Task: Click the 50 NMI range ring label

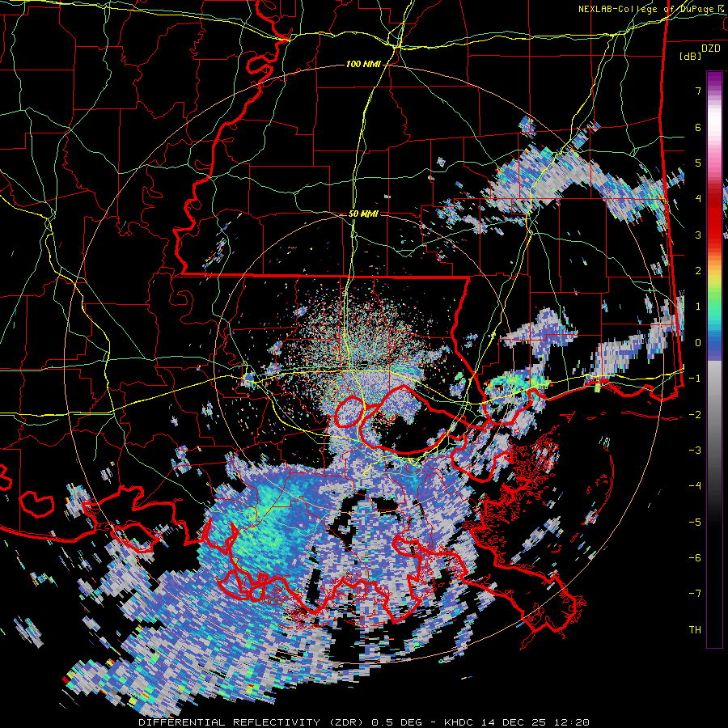Action: 363,214
